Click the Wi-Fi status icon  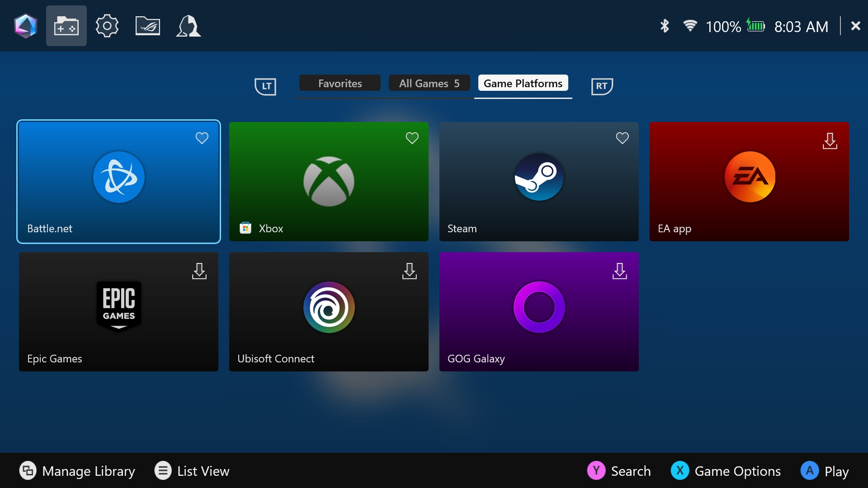690,25
